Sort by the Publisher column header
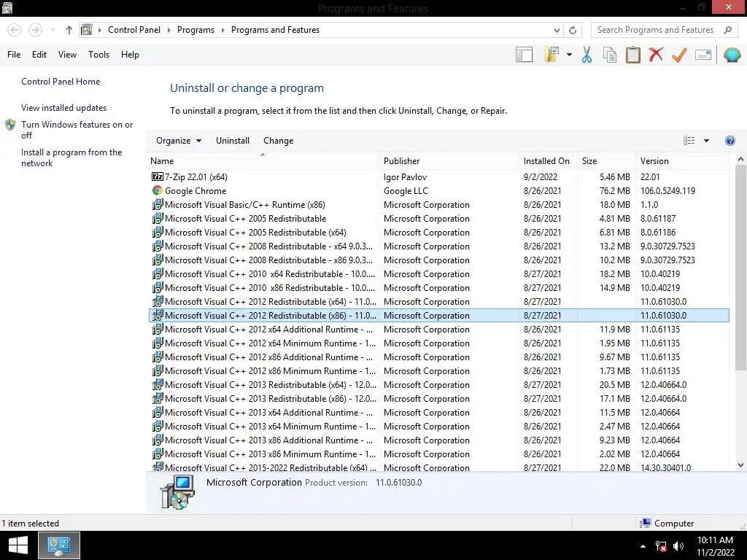 pos(449,161)
